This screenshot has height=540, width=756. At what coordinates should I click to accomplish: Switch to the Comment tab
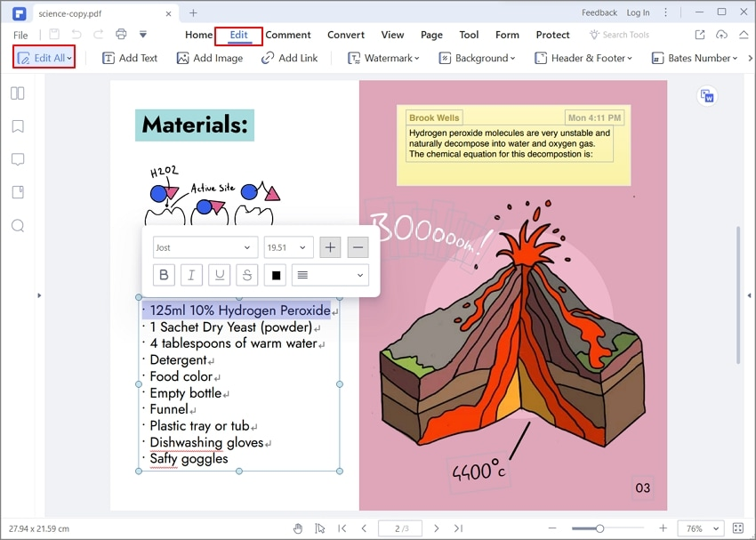(x=287, y=35)
